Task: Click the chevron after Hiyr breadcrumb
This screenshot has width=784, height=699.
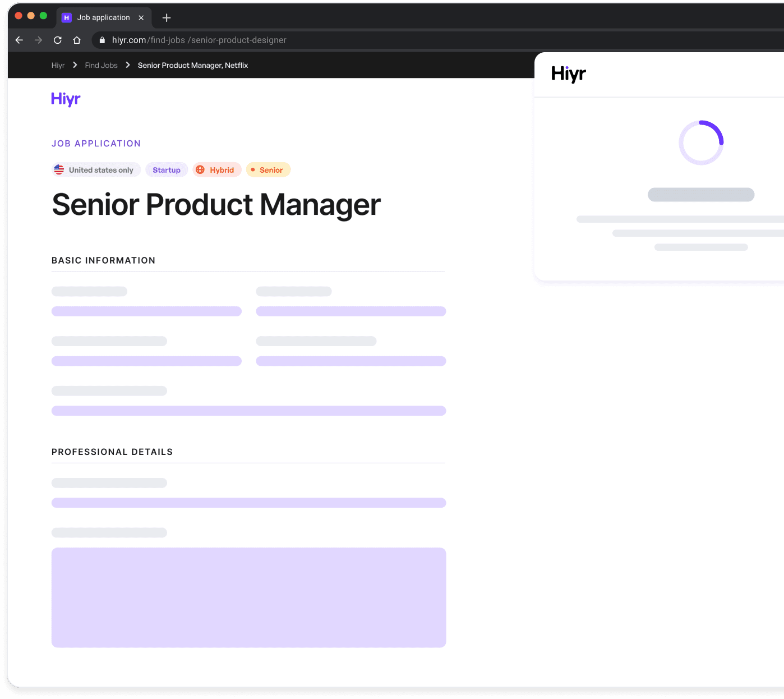Action: pyautogui.click(x=75, y=65)
